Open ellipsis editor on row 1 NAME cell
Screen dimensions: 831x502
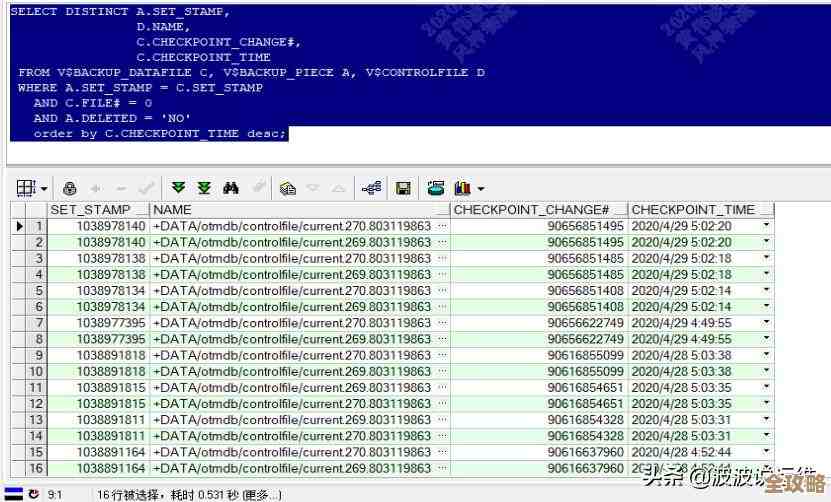[442, 226]
